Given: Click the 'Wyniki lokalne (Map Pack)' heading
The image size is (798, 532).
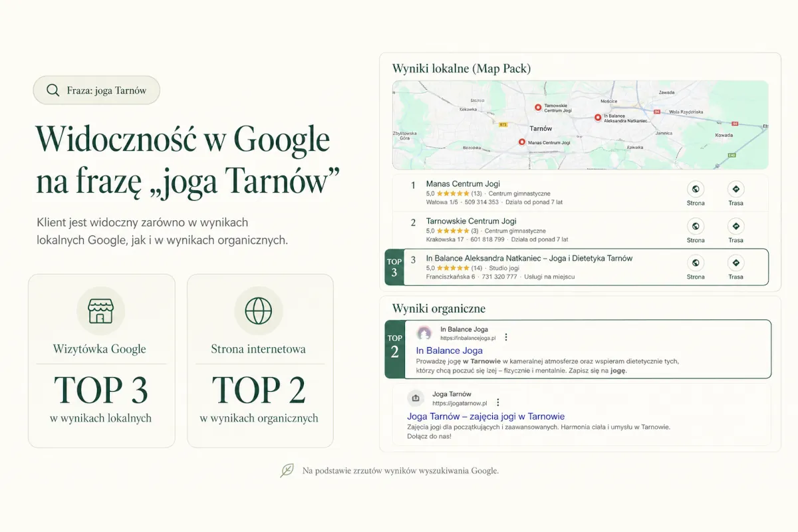Looking at the screenshot, I should tap(462, 68).
